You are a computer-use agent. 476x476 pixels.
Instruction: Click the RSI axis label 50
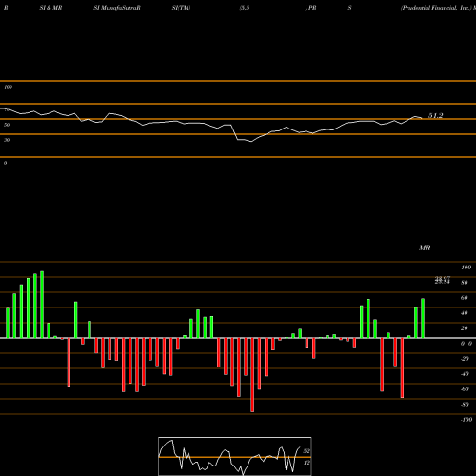[7, 125]
